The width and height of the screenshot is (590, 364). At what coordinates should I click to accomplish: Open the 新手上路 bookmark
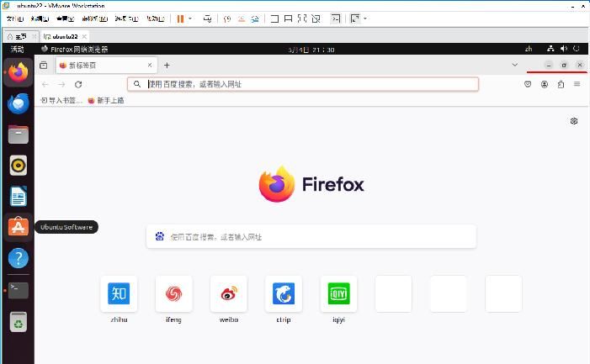click(106, 100)
